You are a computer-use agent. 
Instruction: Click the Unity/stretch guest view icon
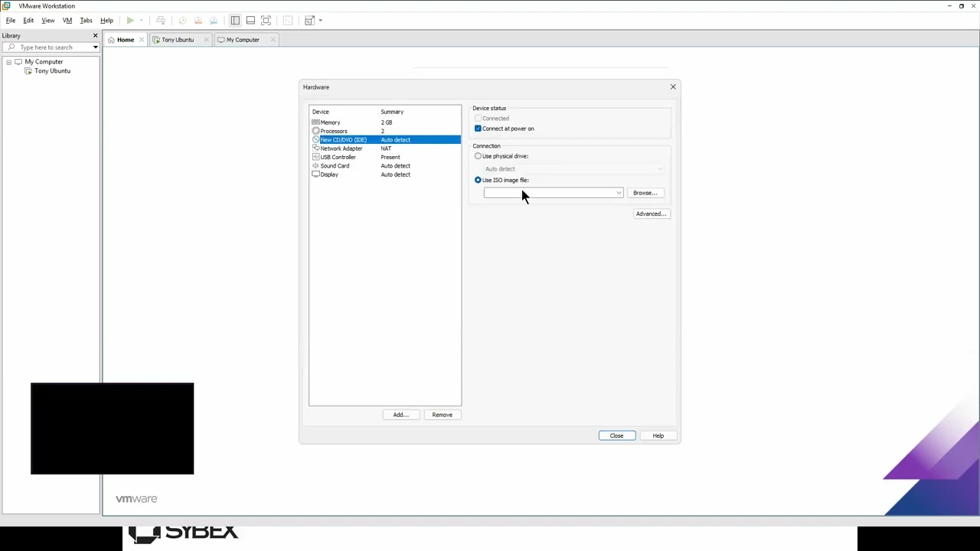[309, 21]
